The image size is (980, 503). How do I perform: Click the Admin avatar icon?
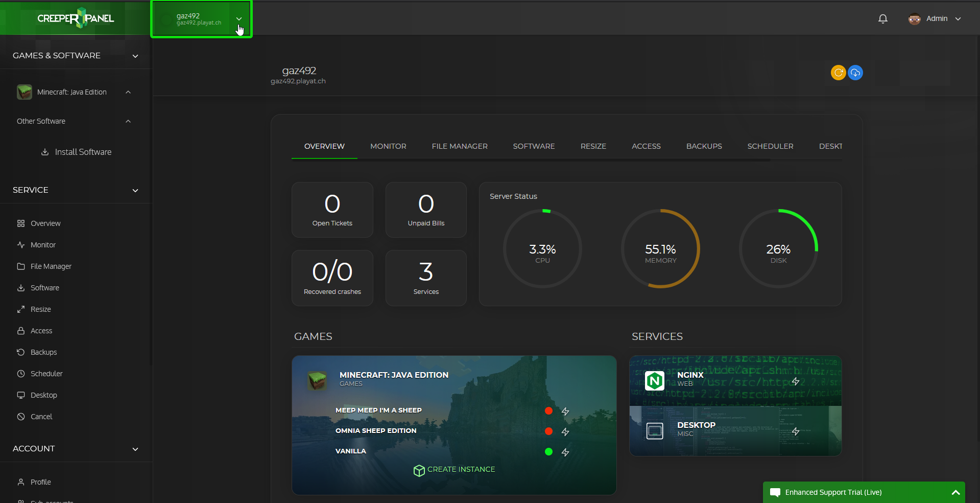click(x=914, y=19)
